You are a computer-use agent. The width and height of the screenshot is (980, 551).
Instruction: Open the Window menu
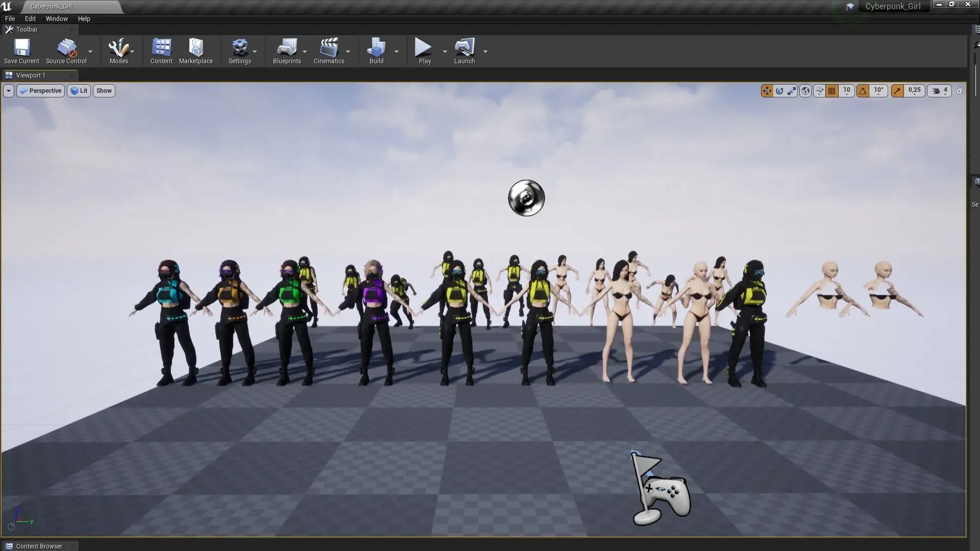point(56,19)
